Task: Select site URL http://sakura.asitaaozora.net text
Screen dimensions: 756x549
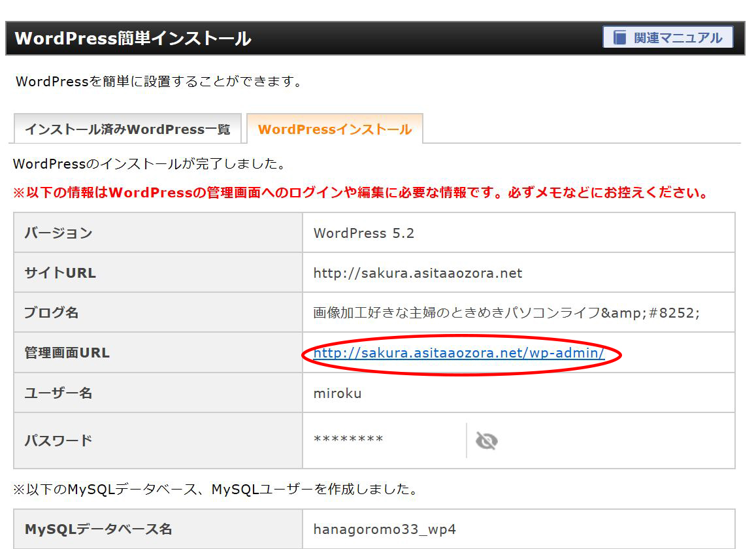Action: click(418, 273)
